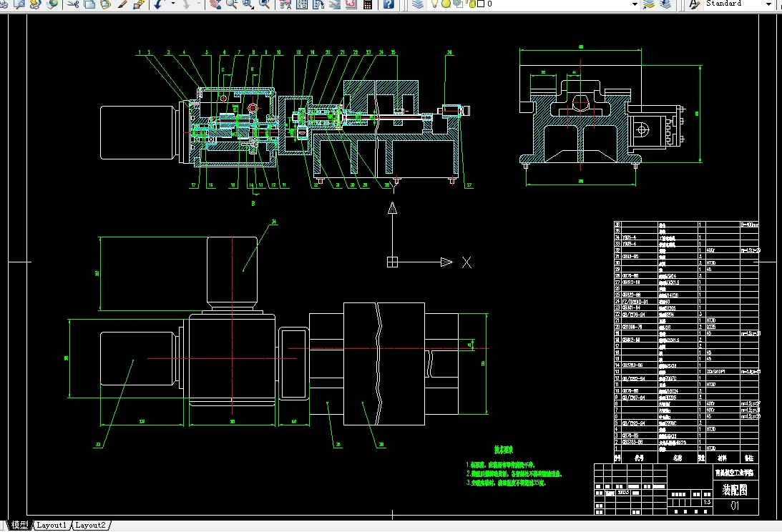Click the 3D DWF globe icon

point(52,4)
